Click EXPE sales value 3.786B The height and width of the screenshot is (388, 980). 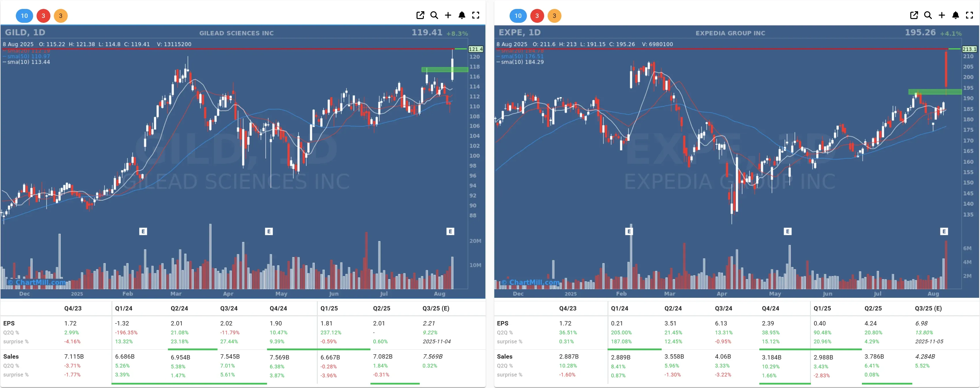click(x=874, y=356)
